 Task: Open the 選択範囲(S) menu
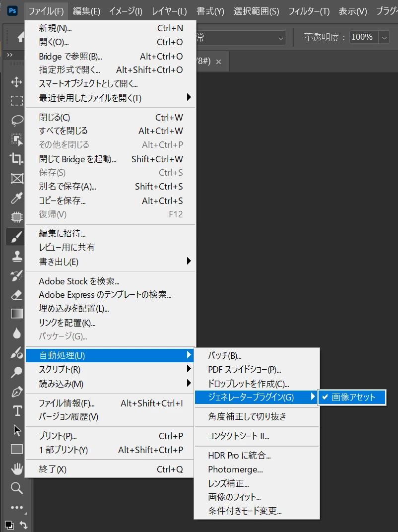pos(256,11)
